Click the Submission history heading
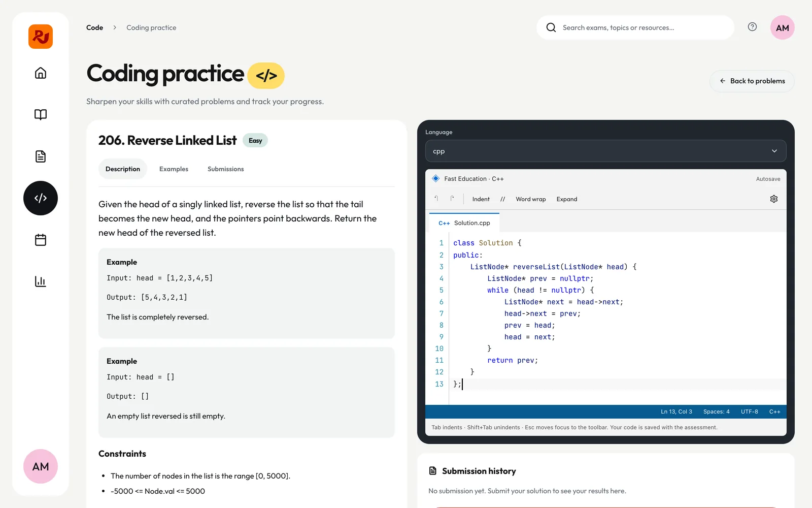This screenshot has width=812, height=508. (x=479, y=471)
